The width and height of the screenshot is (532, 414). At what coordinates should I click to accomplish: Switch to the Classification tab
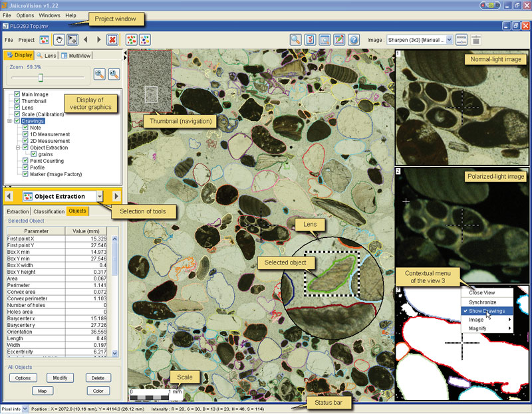click(49, 211)
